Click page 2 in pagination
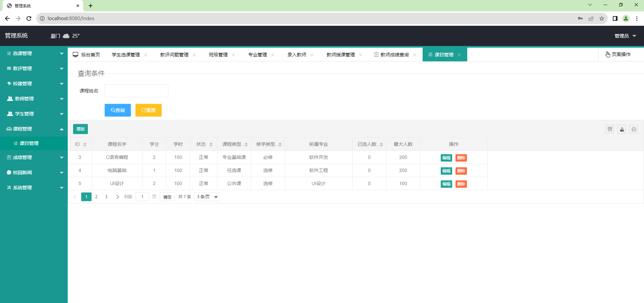This screenshot has width=644, height=303. (96, 197)
